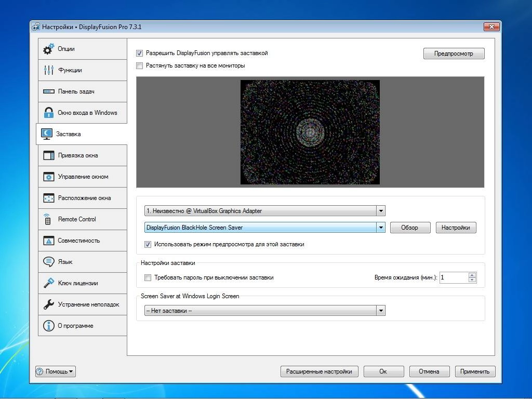Open the VirtualBox Graphics Adapter monitor dropdown
532x399 pixels.
click(264, 211)
